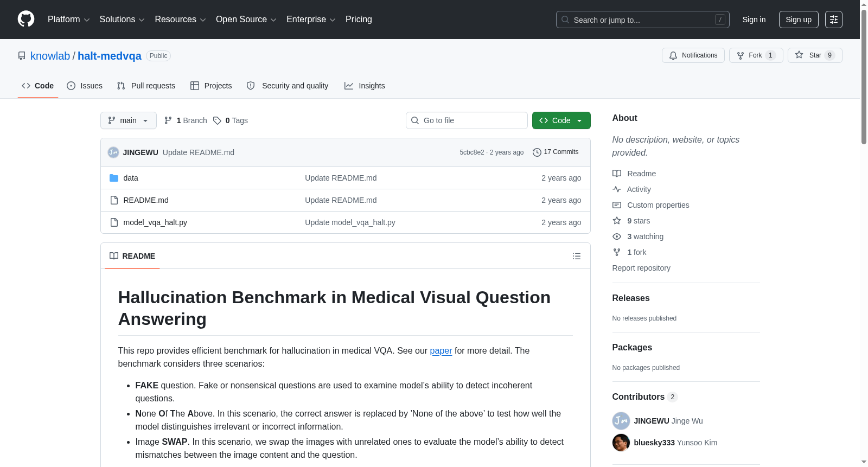Screen dimensions: 868x467
Task: Click the data folder icon
Action: [x=114, y=178]
